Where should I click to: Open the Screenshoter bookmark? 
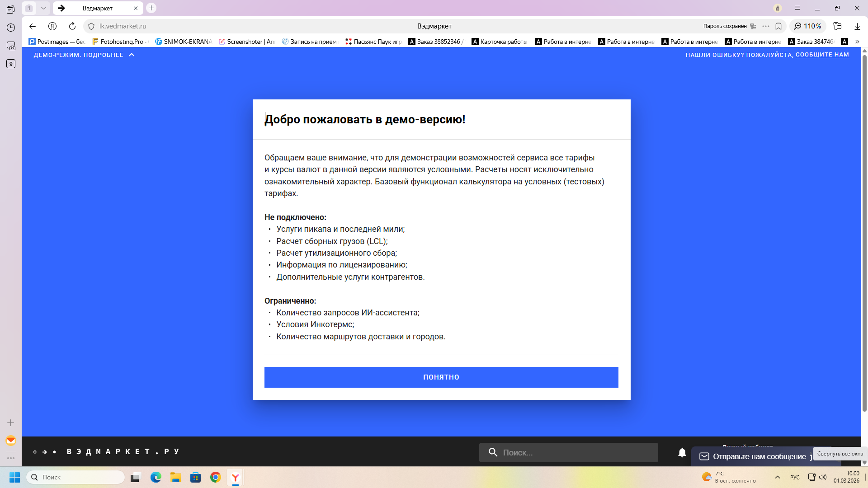247,42
